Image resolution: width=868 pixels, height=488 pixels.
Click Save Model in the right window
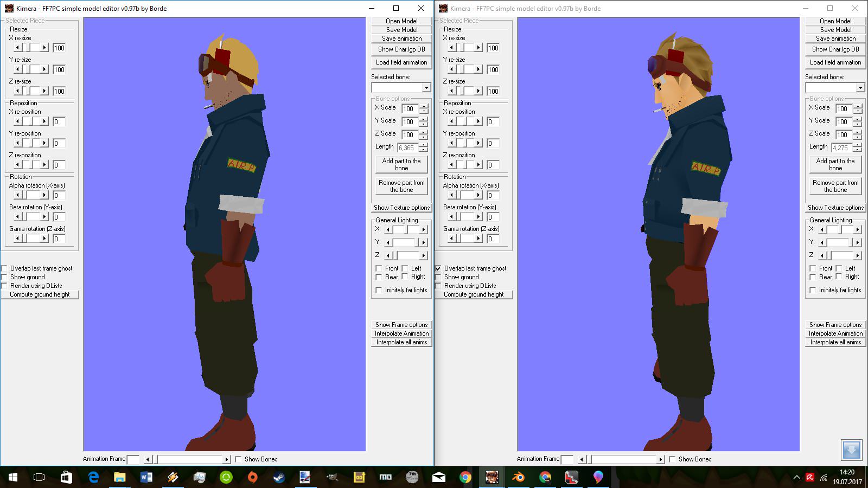click(835, 30)
